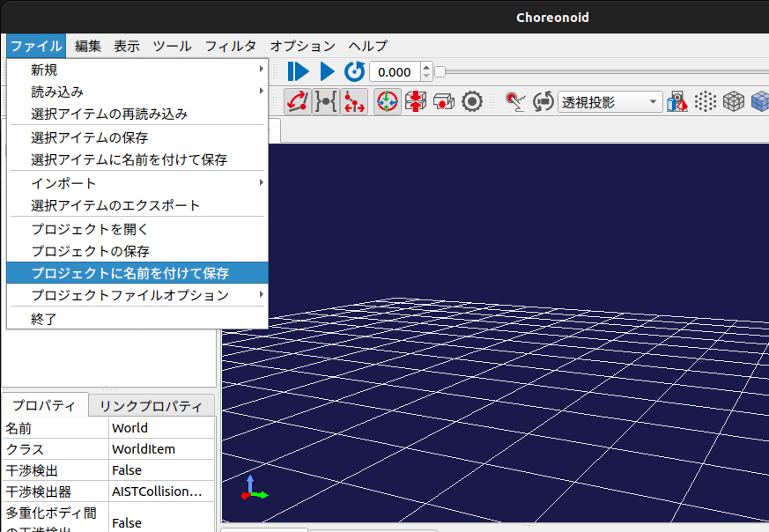Toggle the circular four-arrow target icon
Image resolution: width=769 pixels, height=532 pixels.
click(x=387, y=102)
